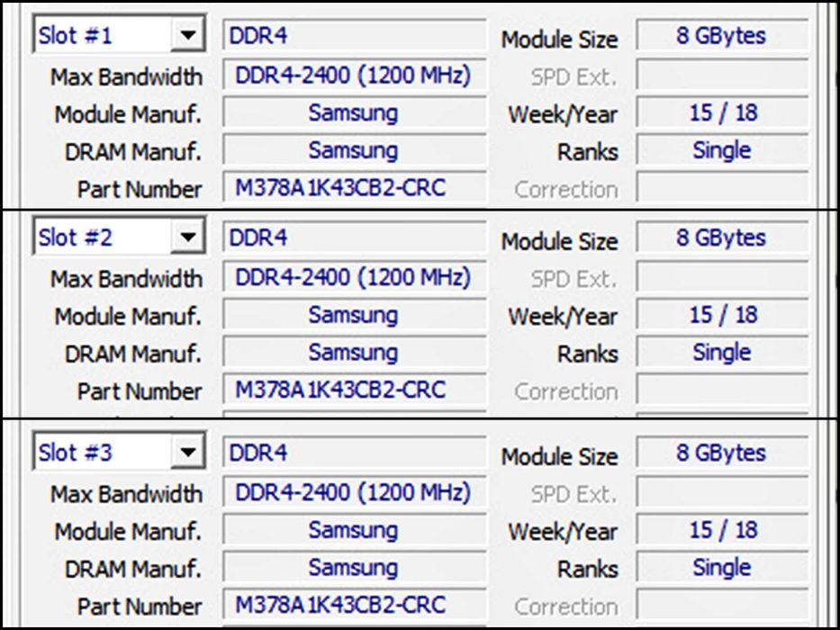Click the empty Correction field in Slot #1 panel
The width and height of the screenshot is (840, 630).
pyautogui.click(x=722, y=187)
